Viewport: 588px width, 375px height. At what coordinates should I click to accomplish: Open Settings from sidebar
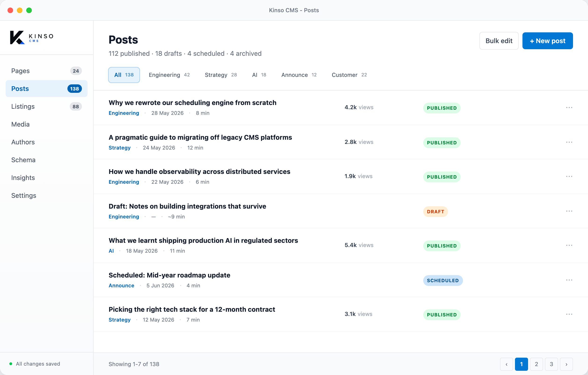[x=46, y=195]
